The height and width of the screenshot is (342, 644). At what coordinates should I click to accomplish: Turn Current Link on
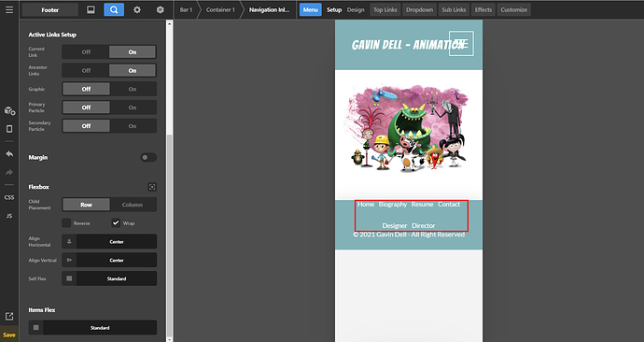(133, 52)
